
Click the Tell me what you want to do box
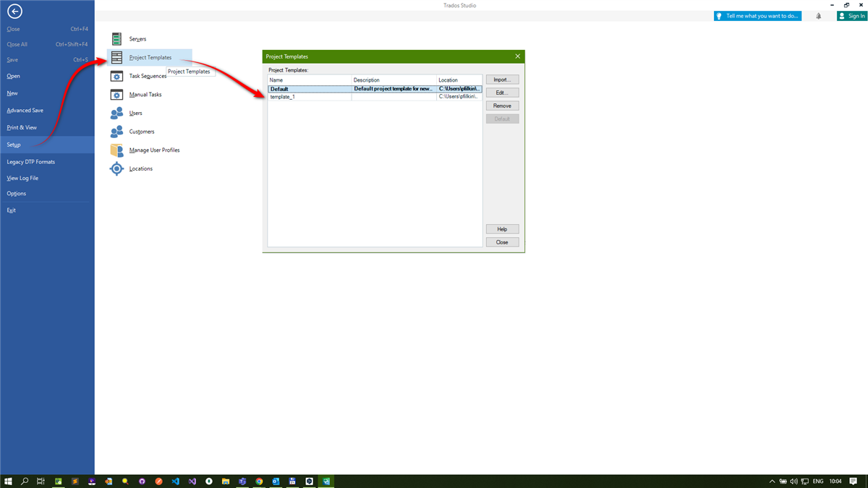click(757, 16)
